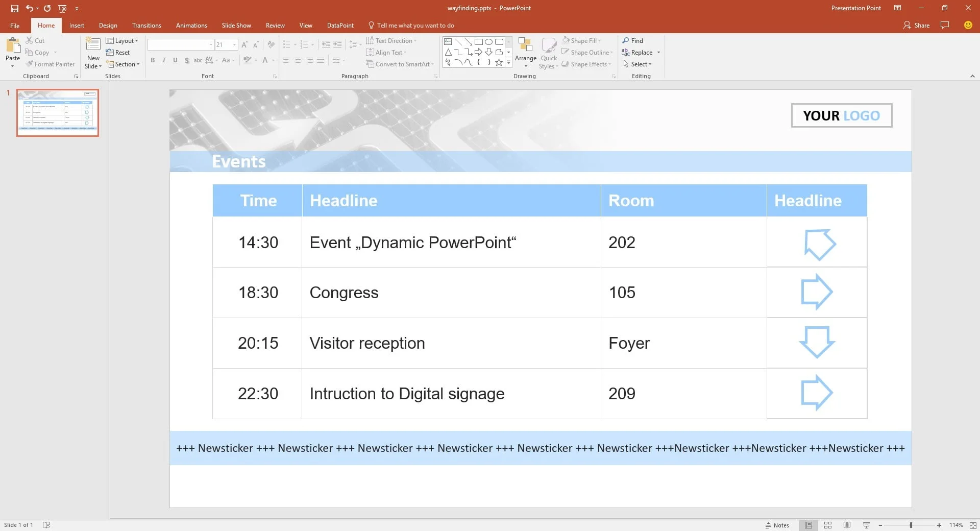980x531 pixels.
Task: Open the Text Direction dropdown
Action: click(391, 40)
